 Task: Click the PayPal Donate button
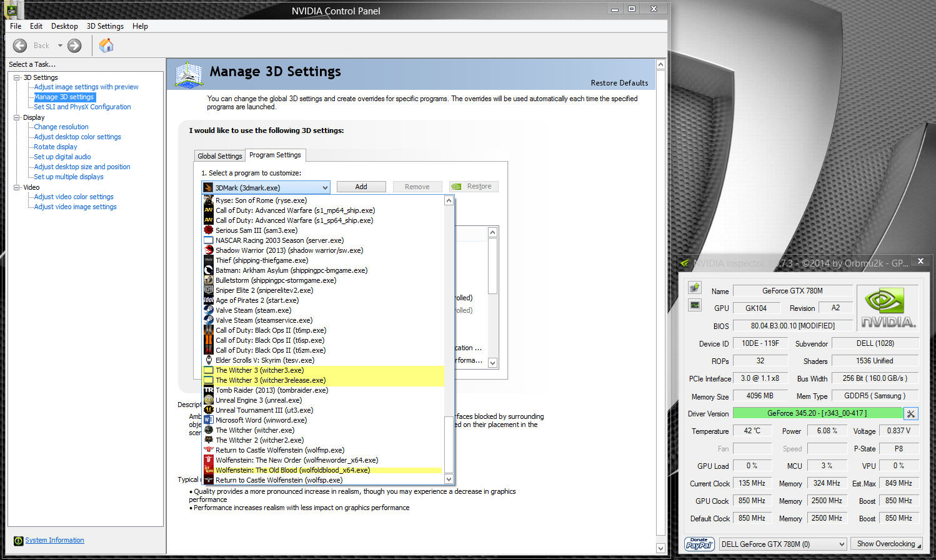[699, 544]
